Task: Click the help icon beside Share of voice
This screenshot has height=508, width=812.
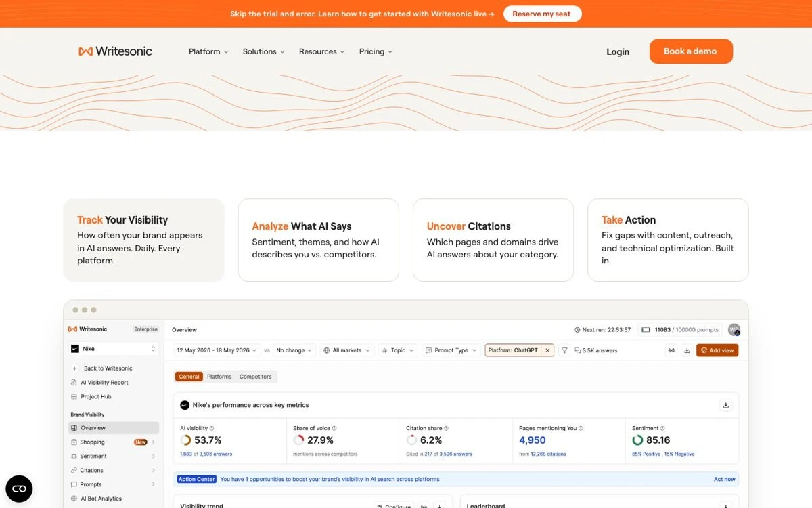Action: (x=334, y=428)
